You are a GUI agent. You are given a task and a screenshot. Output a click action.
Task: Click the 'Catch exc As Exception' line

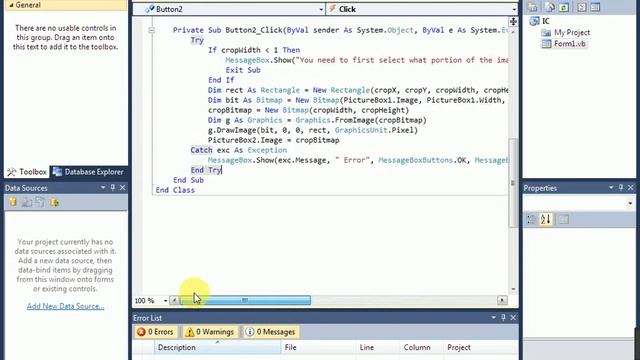click(238, 150)
